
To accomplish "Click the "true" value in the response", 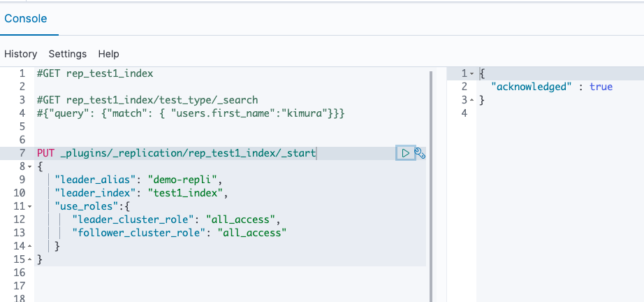I will (x=601, y=87).
